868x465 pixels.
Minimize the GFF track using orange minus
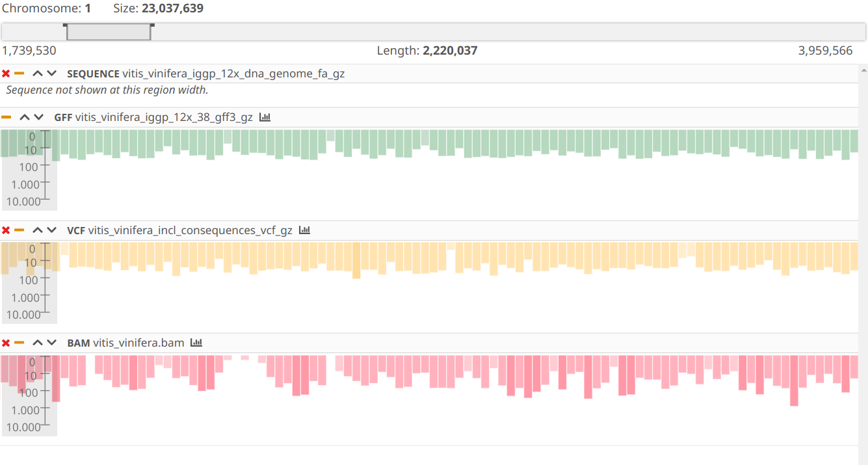pyautogui.click(x=7, y=118)
